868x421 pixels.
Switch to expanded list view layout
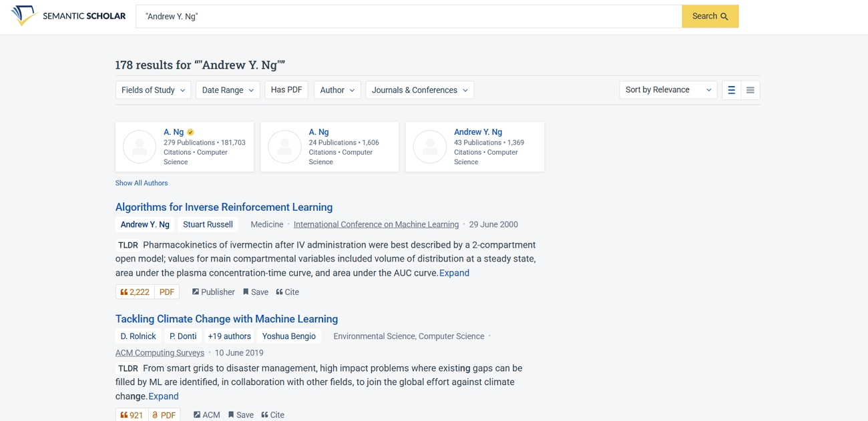click(x=731, y=89)
